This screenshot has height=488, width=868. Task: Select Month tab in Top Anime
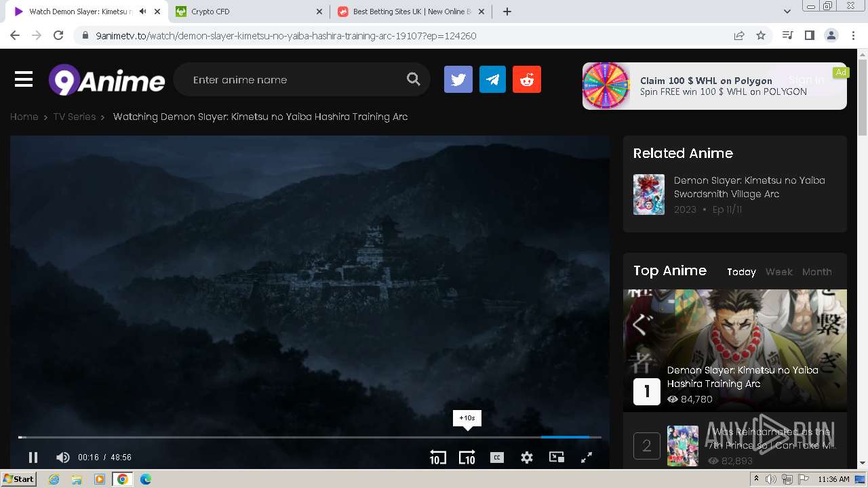816,272
